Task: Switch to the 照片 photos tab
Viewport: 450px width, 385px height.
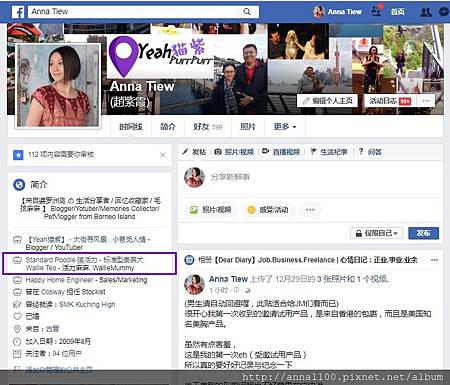Action: [x=248, y=127]
